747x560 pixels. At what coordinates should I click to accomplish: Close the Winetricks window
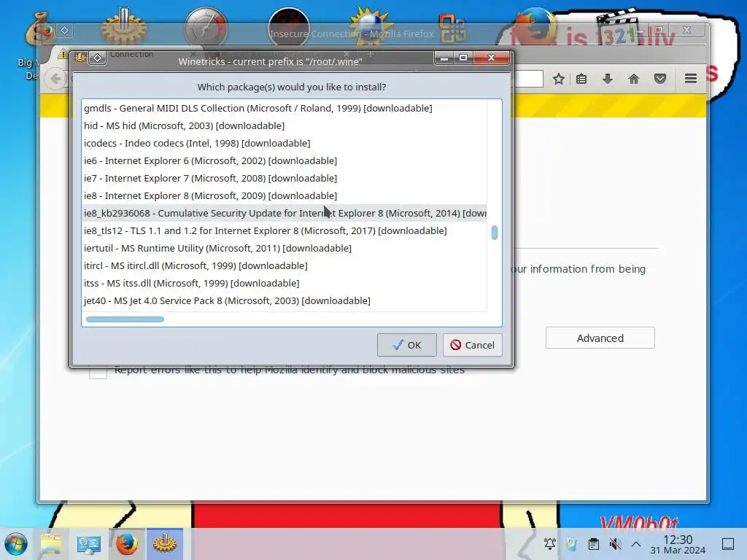point(491,58)
